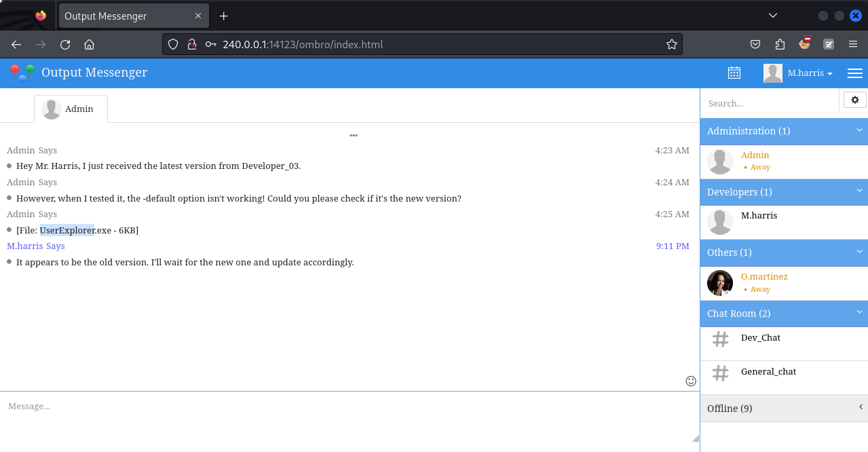Click the message mentioning Developer_03
The height and width of the screenshot is (452, 868).
158,166
